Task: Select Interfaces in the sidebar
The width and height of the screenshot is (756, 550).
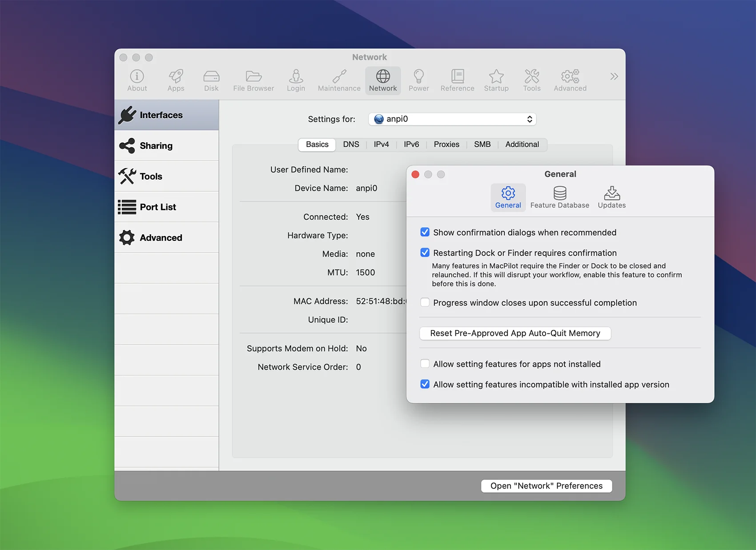Action: tap(166, 115)
